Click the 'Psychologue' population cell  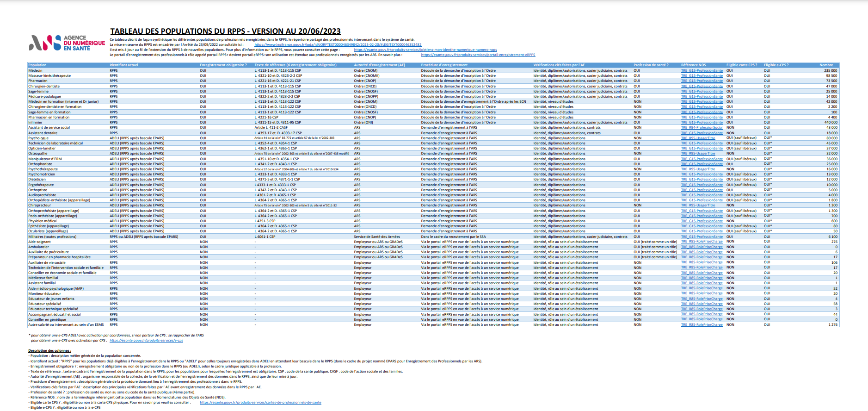(x=38, y=138)
